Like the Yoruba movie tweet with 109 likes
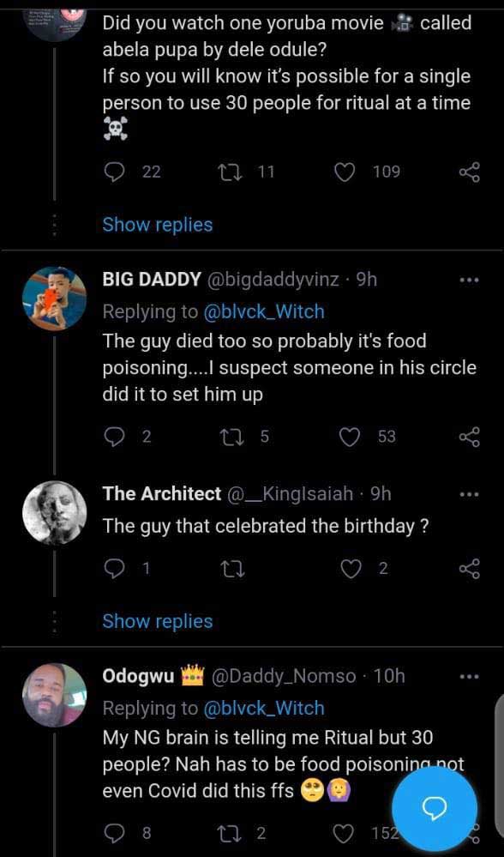Image resolution: width=504 pixels, height=857 pixels. tap(345, 172)
